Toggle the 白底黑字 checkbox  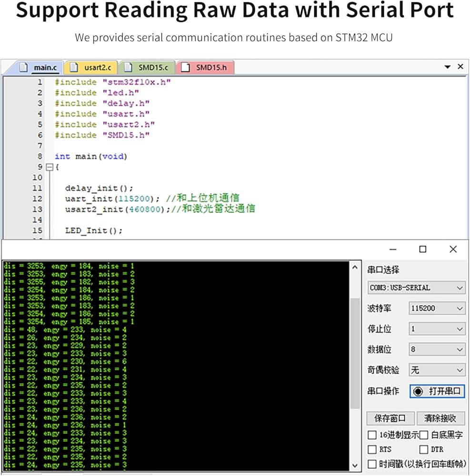[423, 435]
